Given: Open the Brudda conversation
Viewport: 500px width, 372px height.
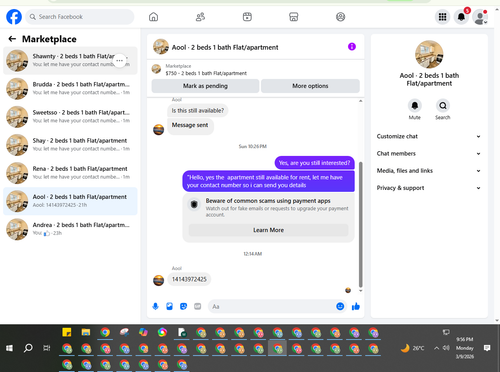Looking at the screenshot, I should 70,89.
